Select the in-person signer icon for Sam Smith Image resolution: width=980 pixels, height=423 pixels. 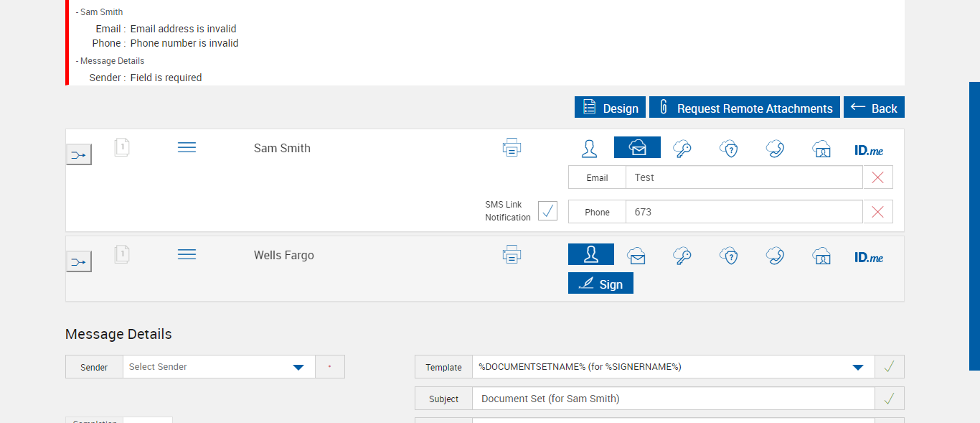[590, 148]
